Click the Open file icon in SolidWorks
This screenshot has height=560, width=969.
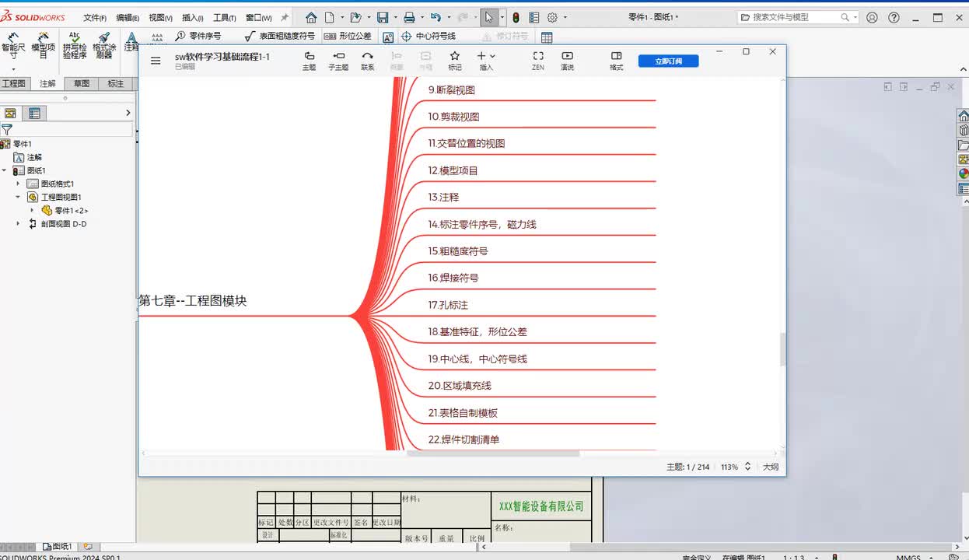click(x=355, y=17)
